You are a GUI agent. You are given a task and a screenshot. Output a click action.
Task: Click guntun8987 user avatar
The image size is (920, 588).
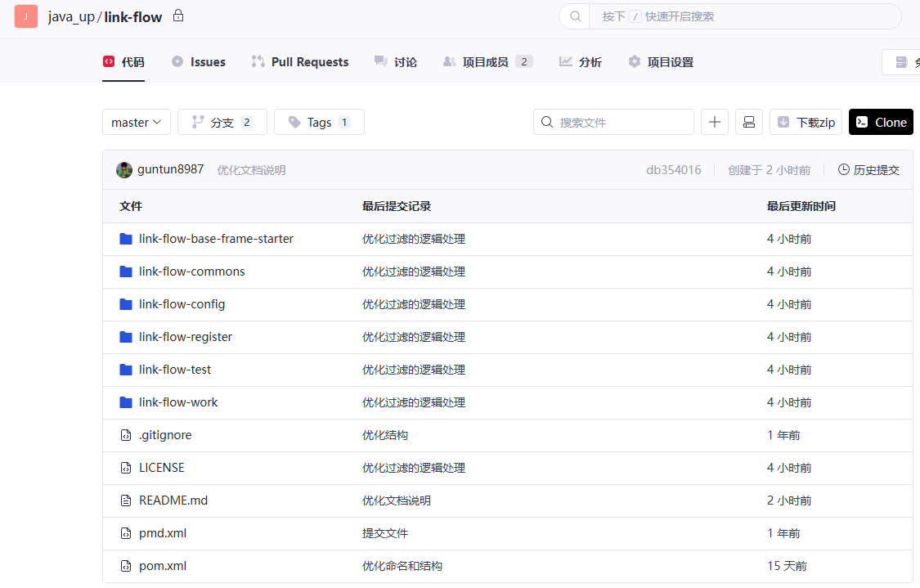point(124,170)
